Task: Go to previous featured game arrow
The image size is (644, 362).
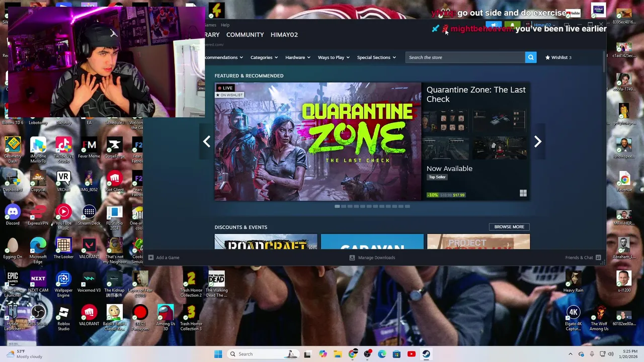Action: (x=206, y=142)
